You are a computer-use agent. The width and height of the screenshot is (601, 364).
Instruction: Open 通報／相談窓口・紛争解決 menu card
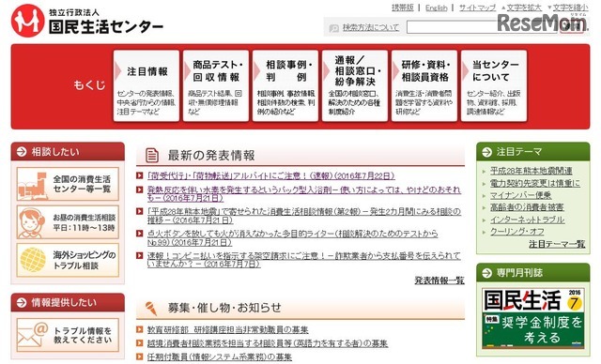(355, 85)
